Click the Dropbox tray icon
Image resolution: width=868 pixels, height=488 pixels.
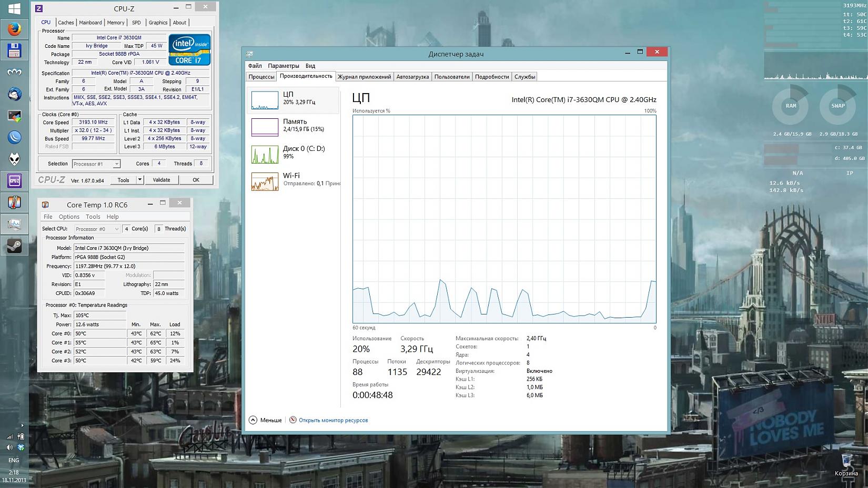tap(21, 448)
